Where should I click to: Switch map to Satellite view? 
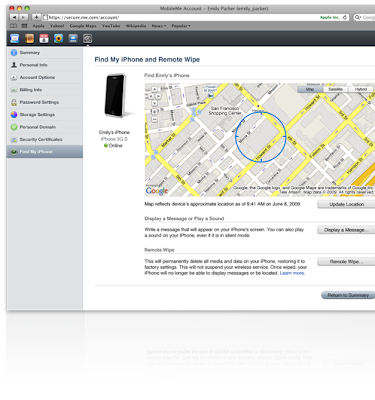(x=335, y=89)
